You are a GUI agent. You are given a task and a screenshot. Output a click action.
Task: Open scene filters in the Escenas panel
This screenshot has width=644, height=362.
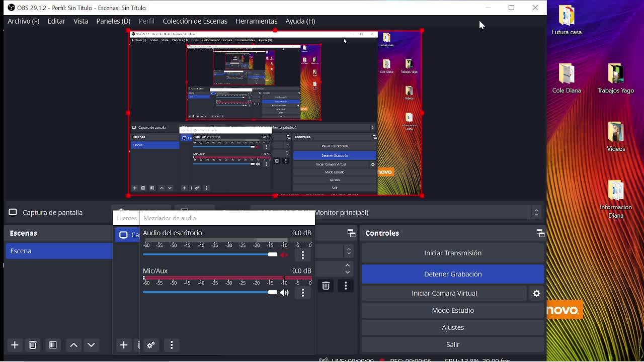click(53, 345)
